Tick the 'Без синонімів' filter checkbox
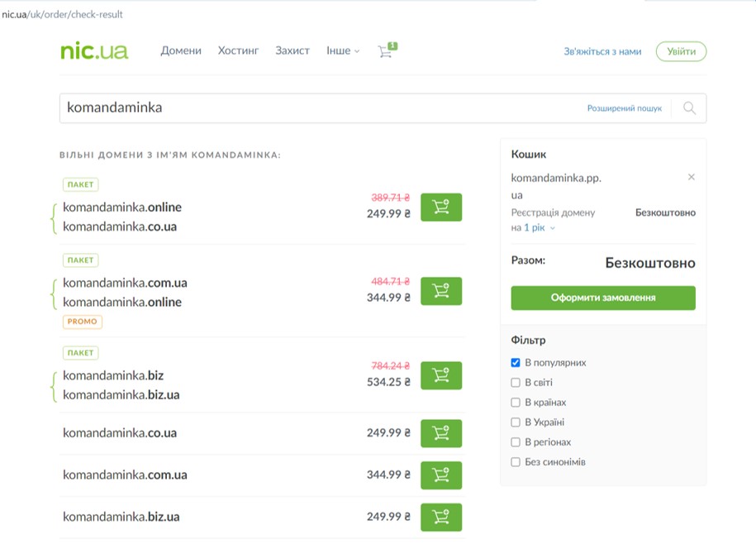Viewport: 756px width, 544px height. [516, 462]
